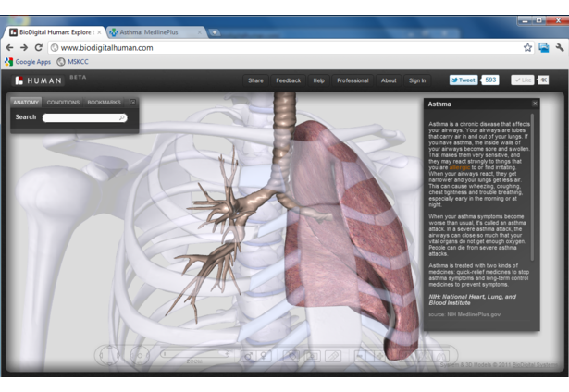Bookmark this page with the star
This screenshot has height=392, width=569.
coord(527,47)
